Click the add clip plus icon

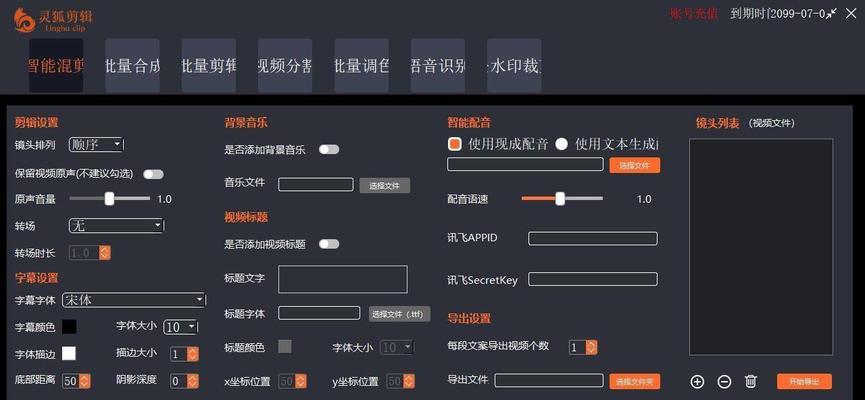coord(697,381)
